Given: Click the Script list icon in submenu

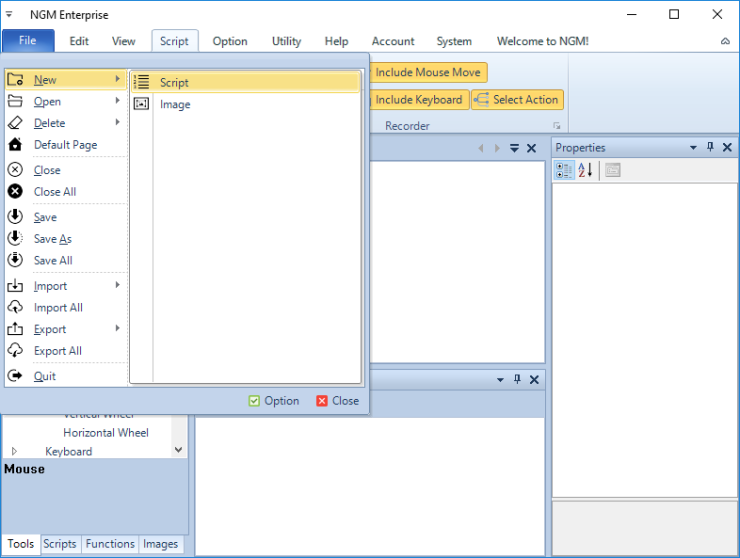Looking at the screenshot, I should [141, 82].
